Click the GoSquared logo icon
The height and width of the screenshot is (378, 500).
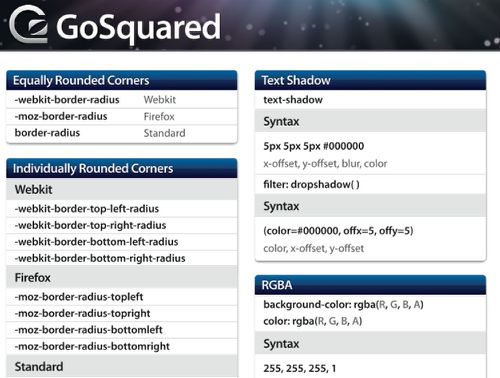click(x=28, y=24)
